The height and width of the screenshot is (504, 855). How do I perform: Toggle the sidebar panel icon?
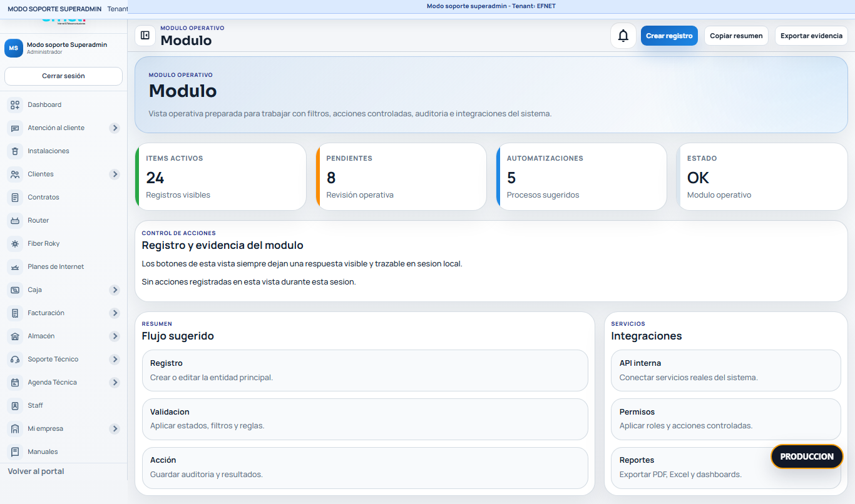[145, 36]
